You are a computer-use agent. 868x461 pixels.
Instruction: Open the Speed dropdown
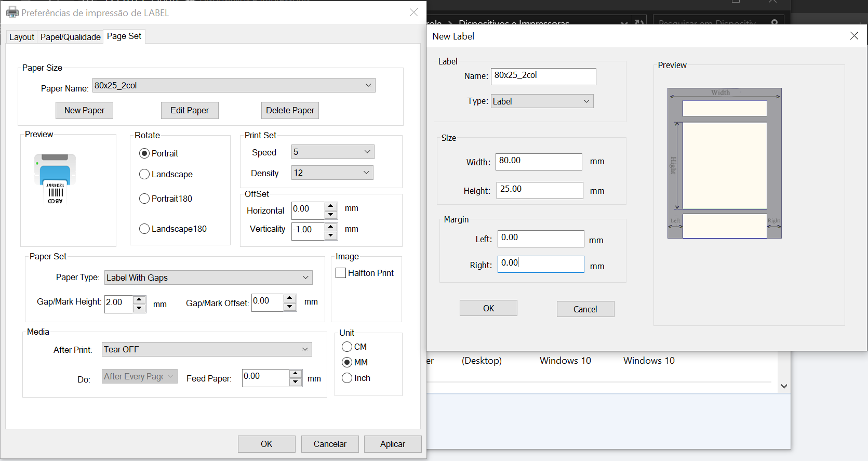click(x=332, y=152)
